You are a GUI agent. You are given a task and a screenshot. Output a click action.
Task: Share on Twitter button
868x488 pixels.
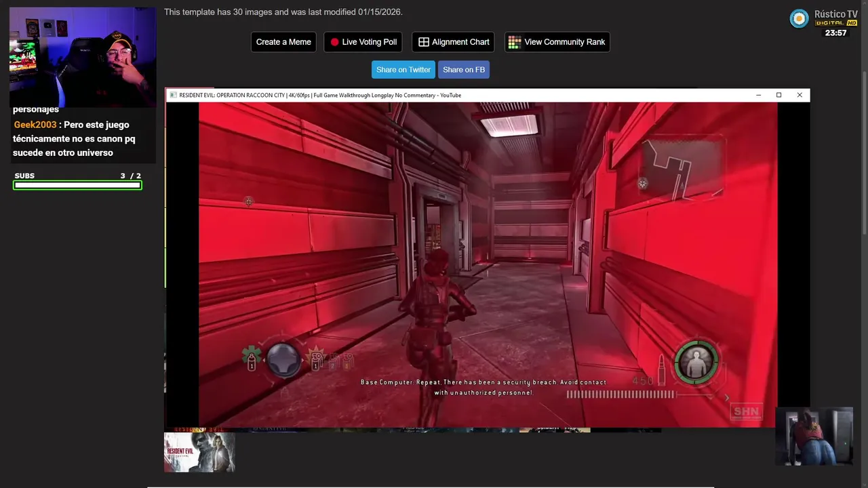pyautogui.click(x=403, y=70)
